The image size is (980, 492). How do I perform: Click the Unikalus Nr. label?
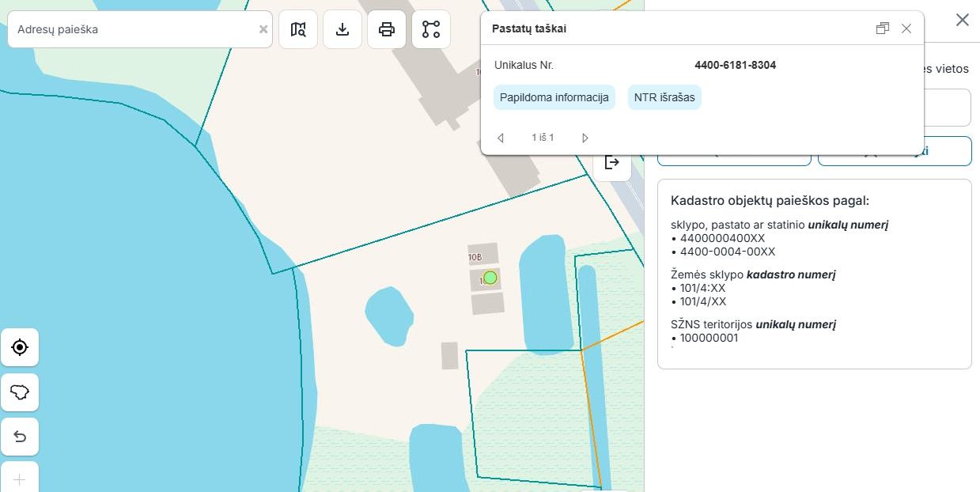point(524,65)
